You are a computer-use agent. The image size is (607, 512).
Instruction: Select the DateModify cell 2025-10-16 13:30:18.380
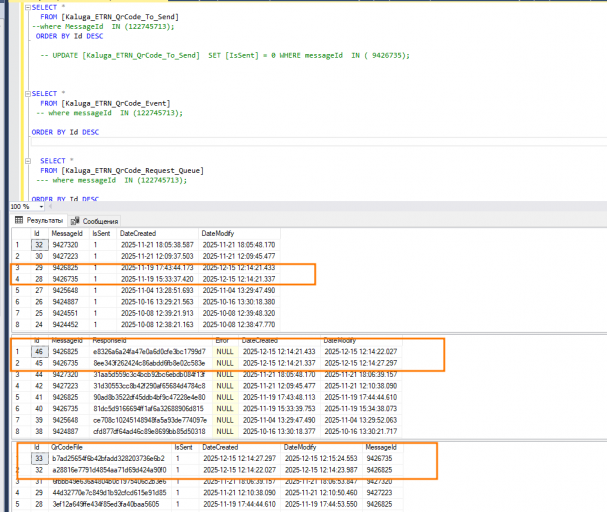[239, 301]
